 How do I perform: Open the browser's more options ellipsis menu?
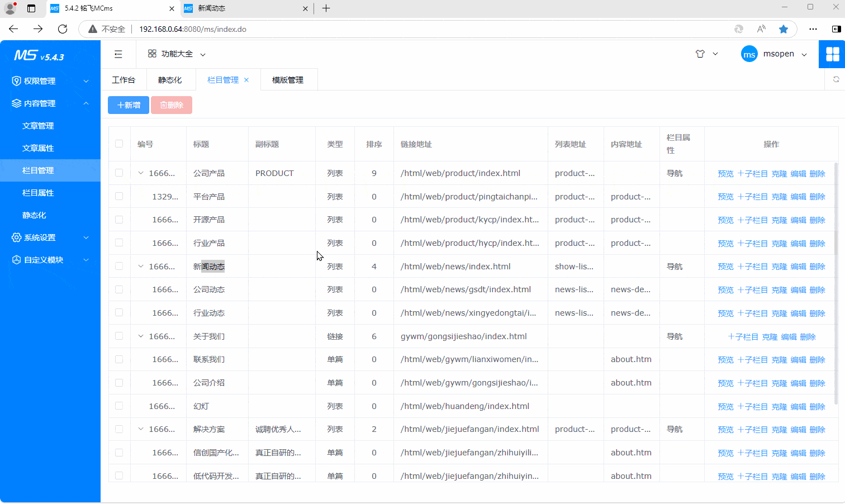pyautogui.click(x=813, y=29)
